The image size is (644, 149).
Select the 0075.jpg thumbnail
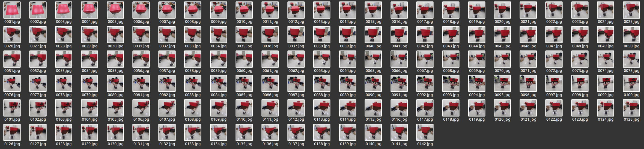pos(631,59)
